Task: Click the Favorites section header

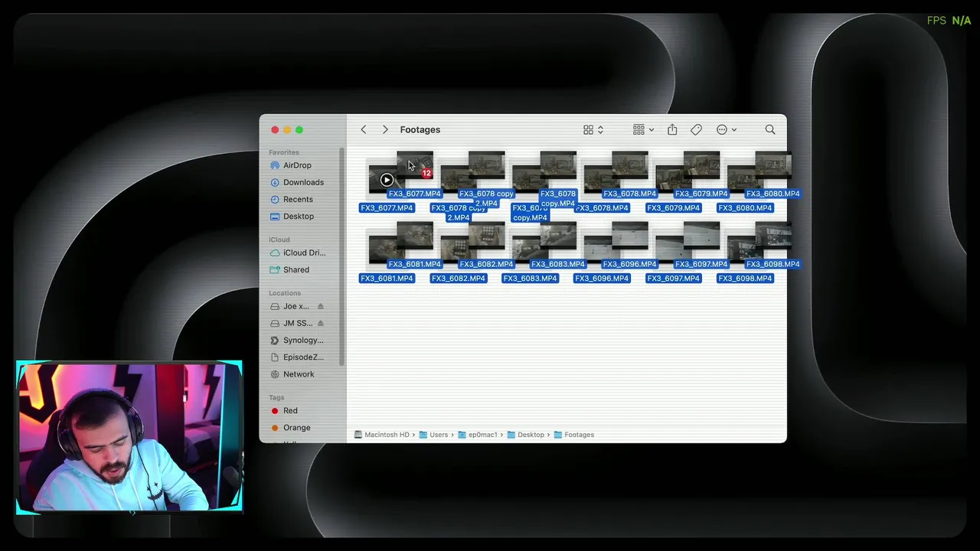Action: pos(284,152)
